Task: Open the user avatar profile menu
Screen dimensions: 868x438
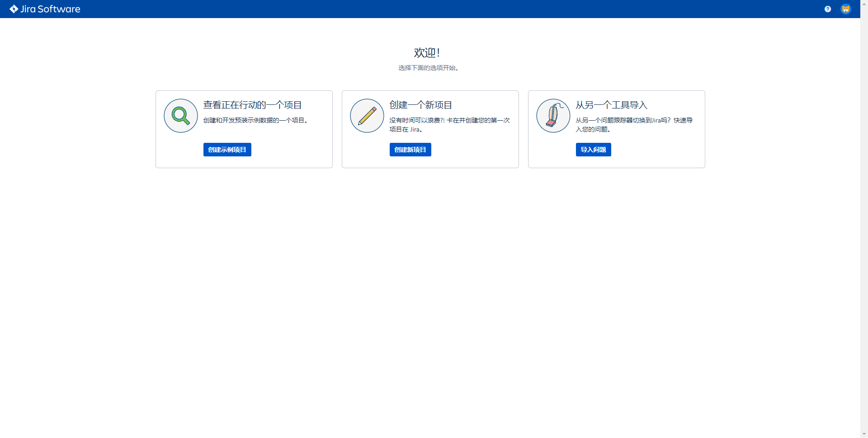Action: (846, 9)
